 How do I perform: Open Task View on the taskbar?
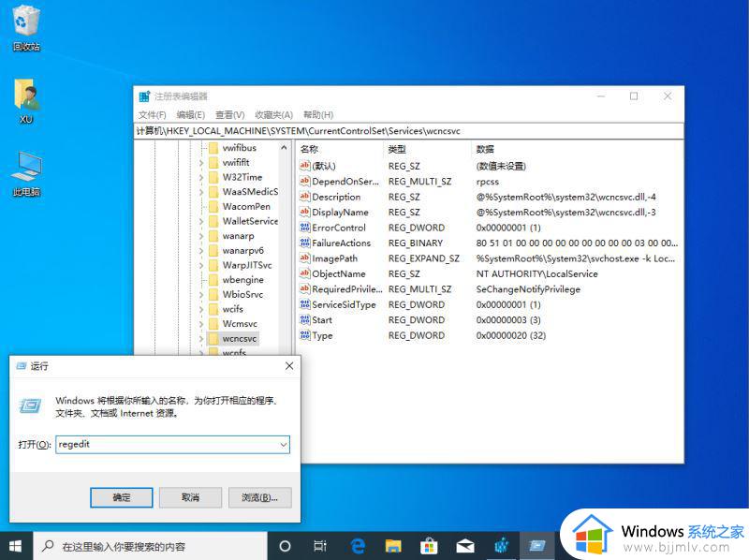[320, 546]
